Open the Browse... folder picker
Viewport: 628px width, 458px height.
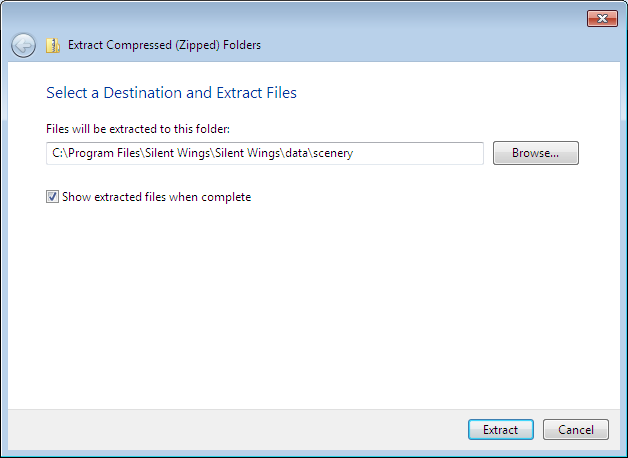pos(535,153)
